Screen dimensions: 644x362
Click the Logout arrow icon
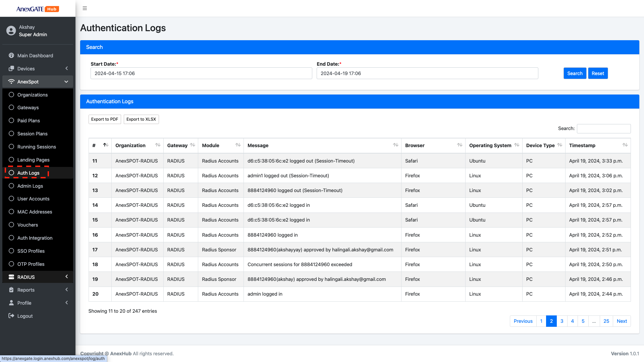click(11, 316)
